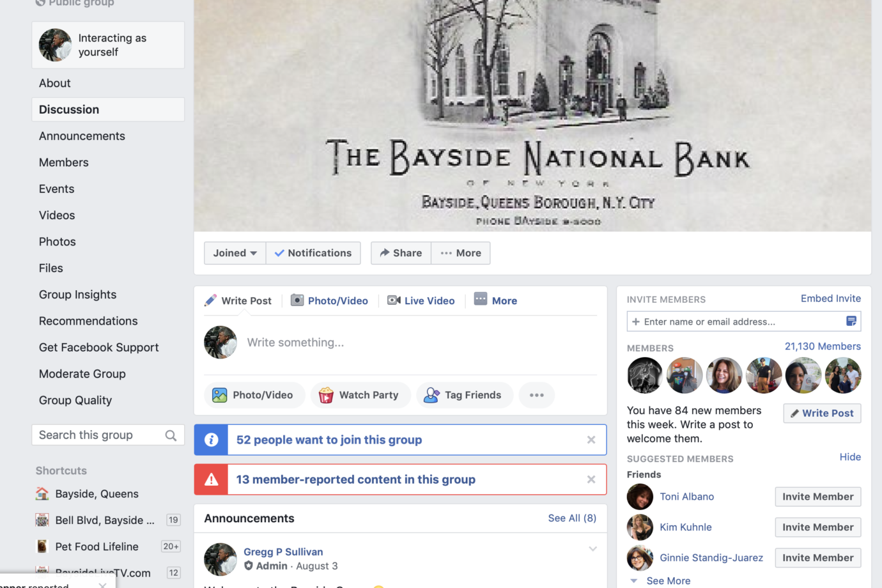
Task: Click the blue info icon on join requests
Action: click(x=211, y=440)
